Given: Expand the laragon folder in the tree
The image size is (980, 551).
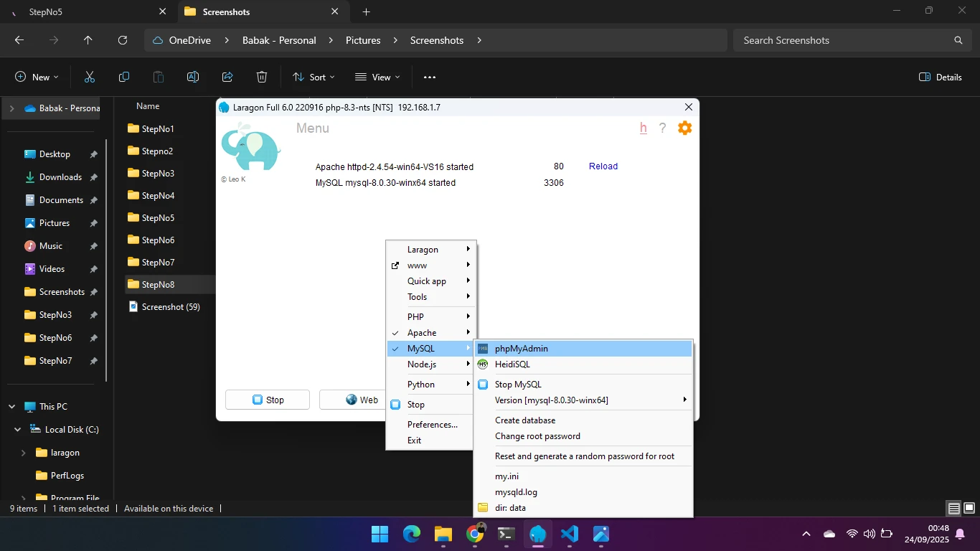Looking at the screenshot, I should 24,453.
